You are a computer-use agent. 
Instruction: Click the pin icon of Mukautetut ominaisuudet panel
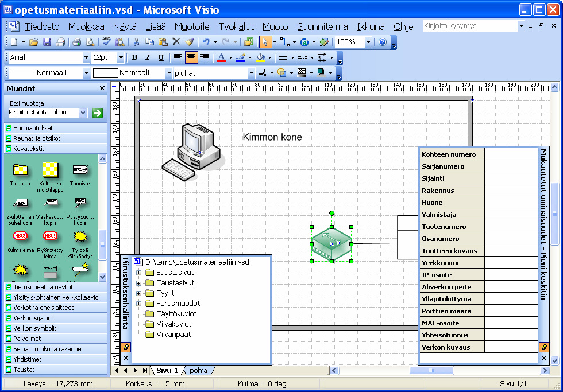[544, 347]
